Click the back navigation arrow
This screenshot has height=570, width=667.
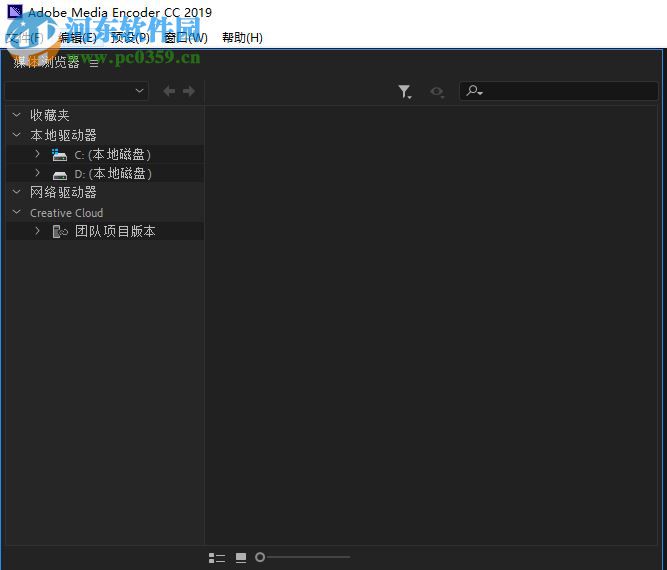pyautogui.click(x=169, y=91)
